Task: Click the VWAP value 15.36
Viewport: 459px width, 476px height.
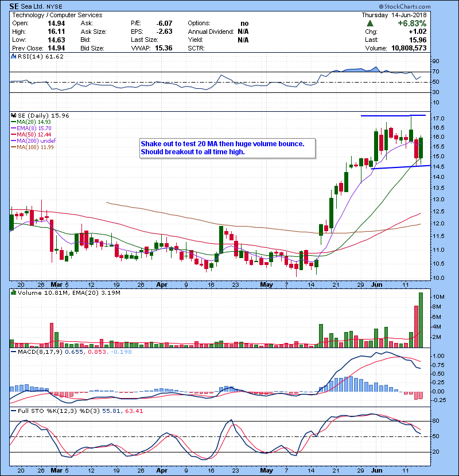Action: pos(164,48)
